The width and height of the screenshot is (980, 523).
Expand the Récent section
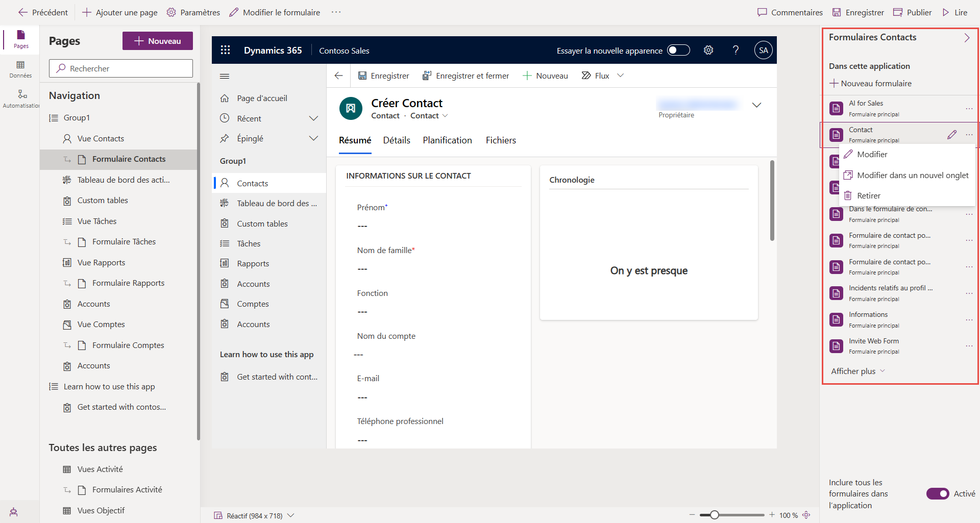click(313, 118)
